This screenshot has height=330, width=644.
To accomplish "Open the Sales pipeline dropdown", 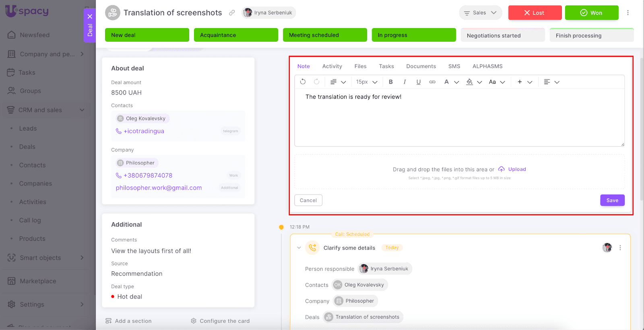I will (x=480, y=13).
